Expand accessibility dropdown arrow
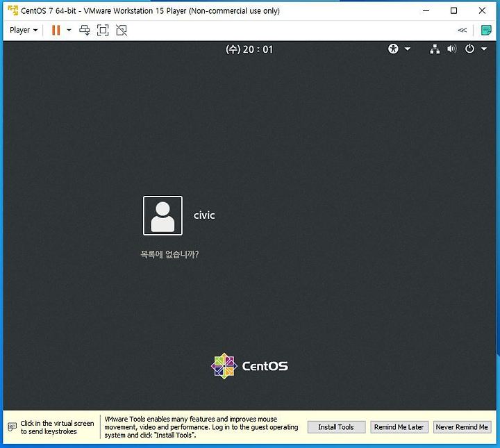The width and height of the screenshot is (500, 448). [408, 49]
